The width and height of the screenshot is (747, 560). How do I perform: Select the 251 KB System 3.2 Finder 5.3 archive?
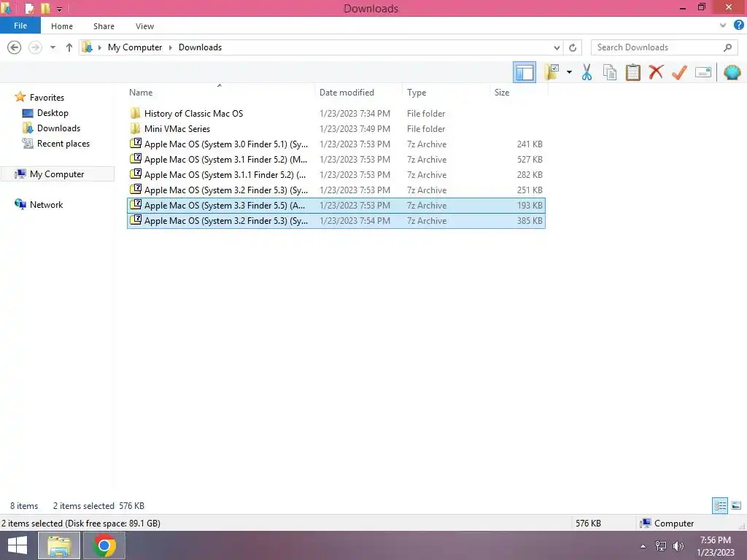click(336, 190)
